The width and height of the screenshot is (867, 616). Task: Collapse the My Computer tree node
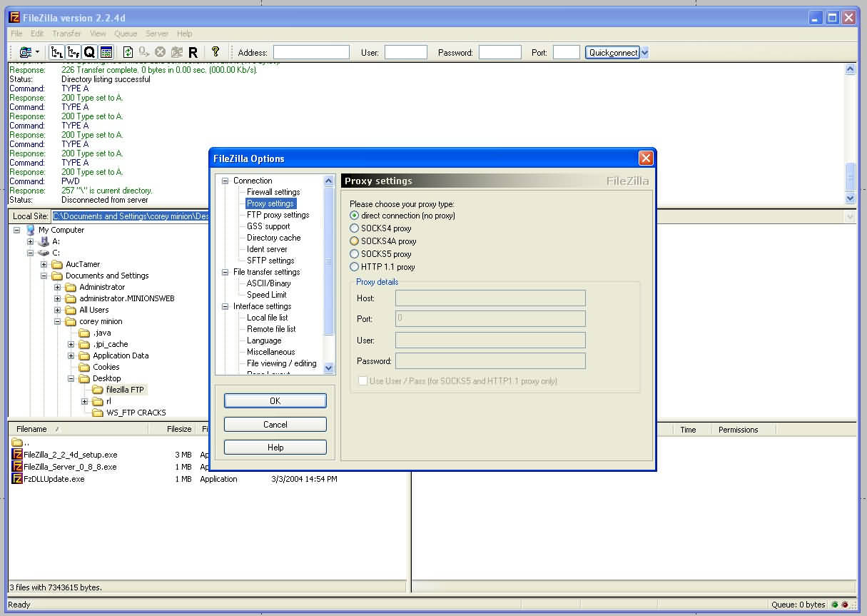pos(16,230)
